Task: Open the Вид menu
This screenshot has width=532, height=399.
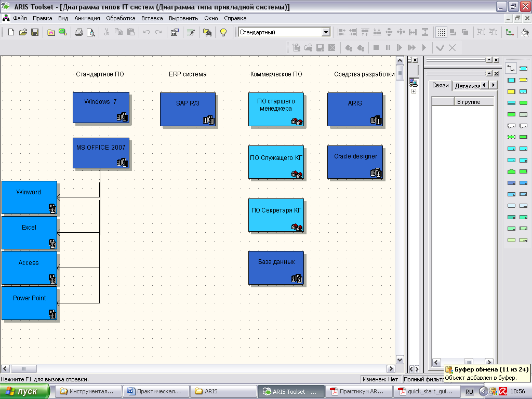Action: pyautogui.click(x=63, y=18)
